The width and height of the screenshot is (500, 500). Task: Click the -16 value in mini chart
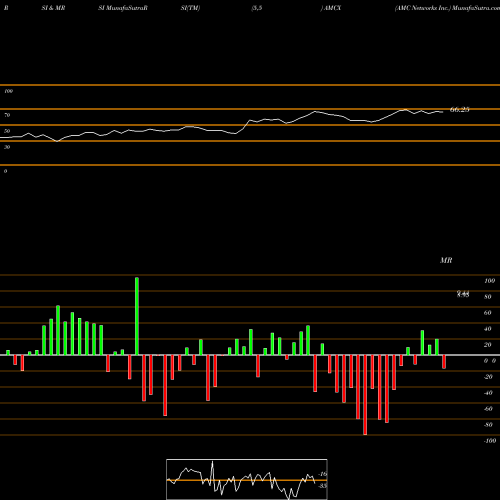pos(323,474)
